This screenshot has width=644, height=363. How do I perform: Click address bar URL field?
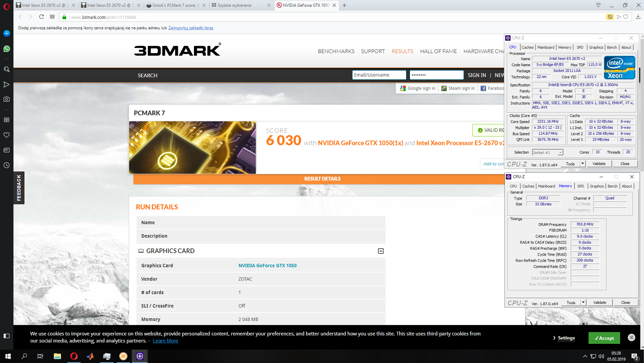(x=336, y=17)
